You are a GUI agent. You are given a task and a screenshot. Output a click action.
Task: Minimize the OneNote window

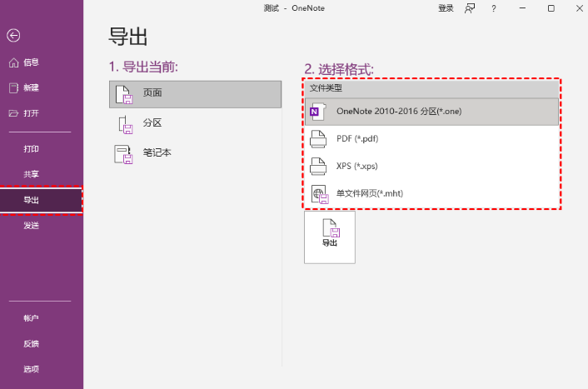(x=522, y=8)
